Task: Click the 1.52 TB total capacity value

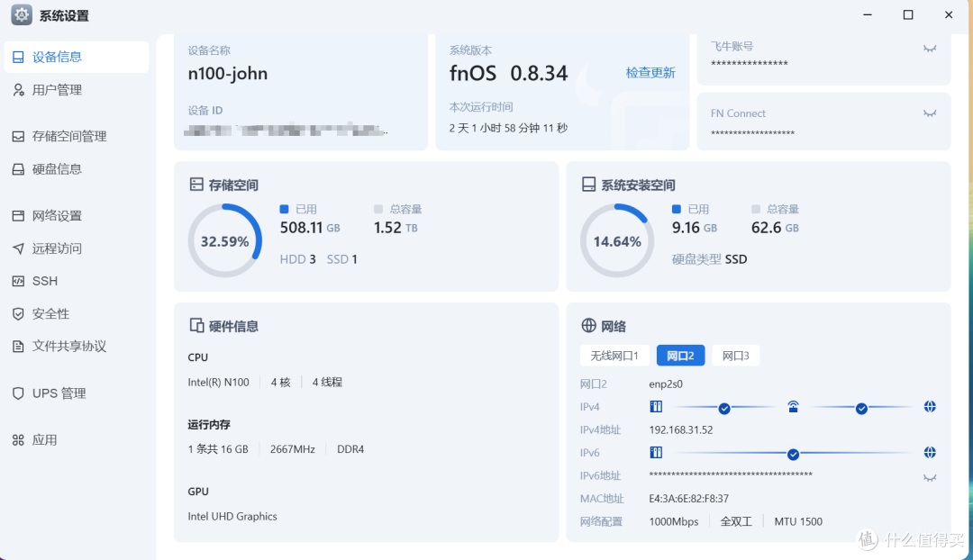Action: click(396, 228)
